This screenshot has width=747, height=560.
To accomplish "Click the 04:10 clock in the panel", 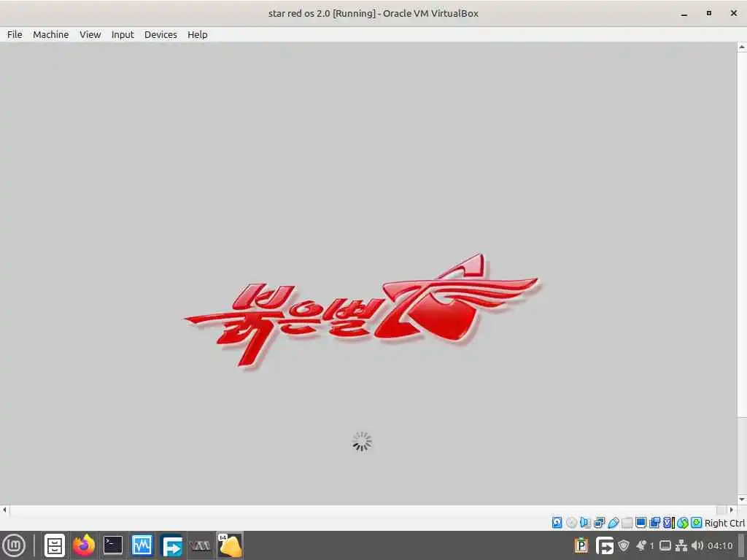I will coord(720,545).
